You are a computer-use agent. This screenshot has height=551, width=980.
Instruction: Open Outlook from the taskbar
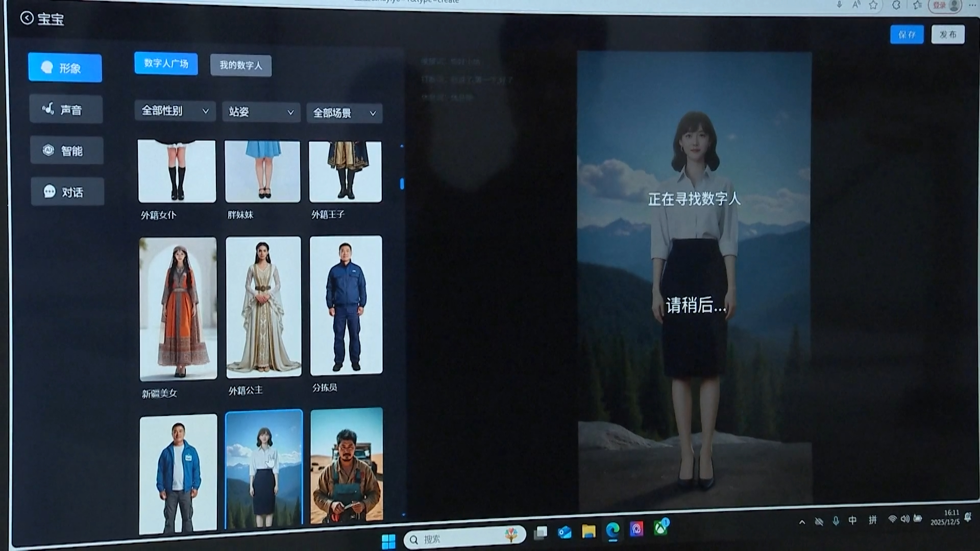coord(565,533)
